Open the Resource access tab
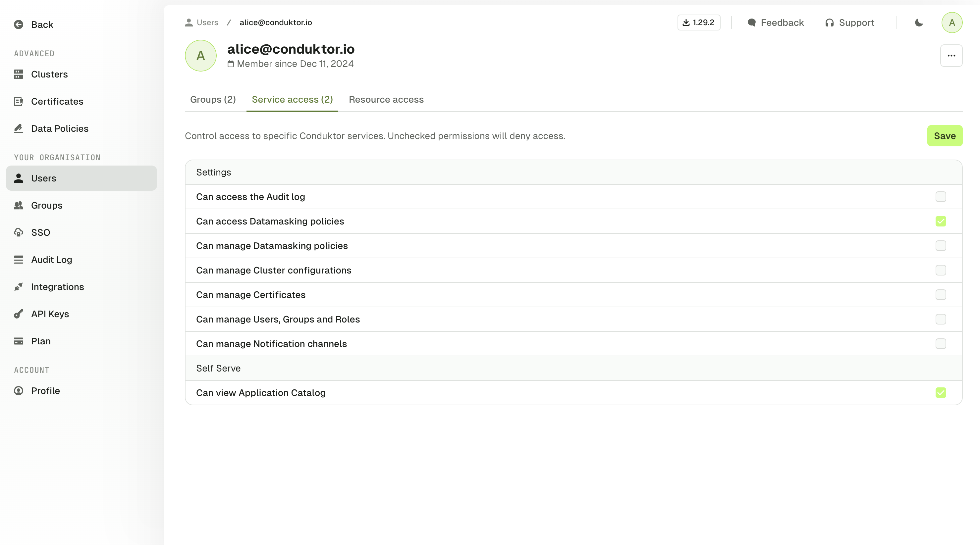 click(x=386, y=100)
